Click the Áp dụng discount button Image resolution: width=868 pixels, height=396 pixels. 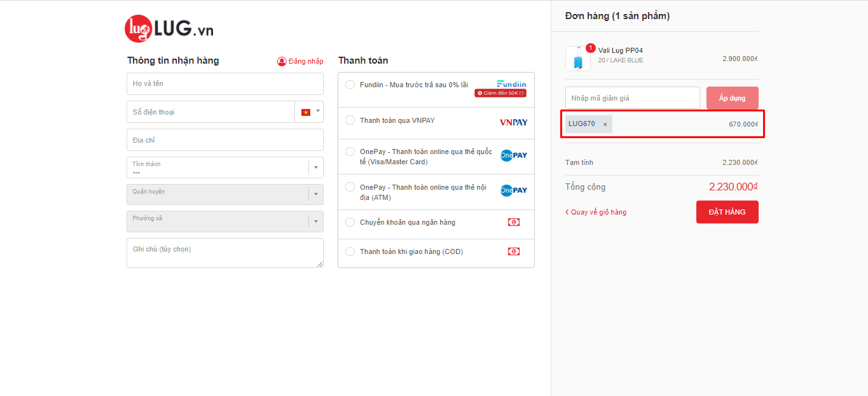click(x=732, y=98)
